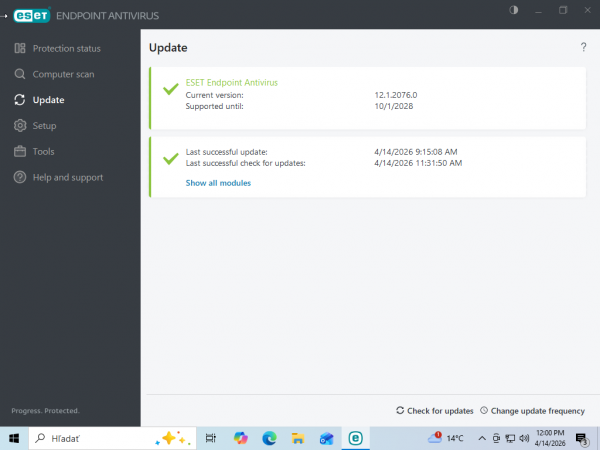The height and width of the screenshot is (450, 600).
Task: Minimize the ESET window
Action: coord(538,10)
